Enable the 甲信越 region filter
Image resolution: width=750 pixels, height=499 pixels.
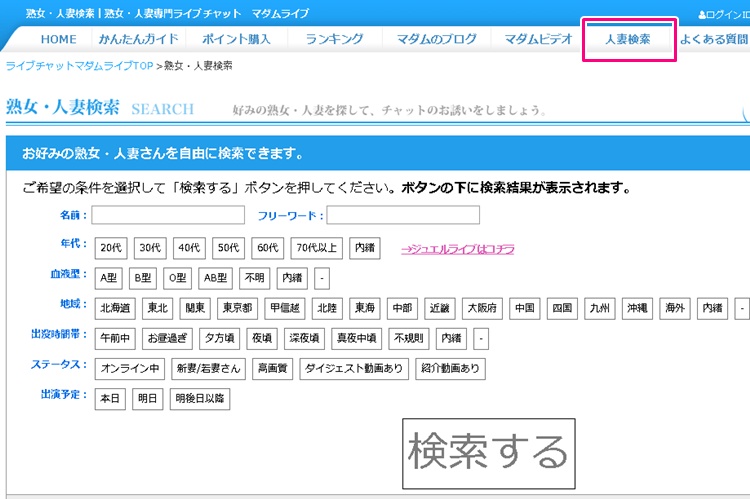[x=285, y=308]
